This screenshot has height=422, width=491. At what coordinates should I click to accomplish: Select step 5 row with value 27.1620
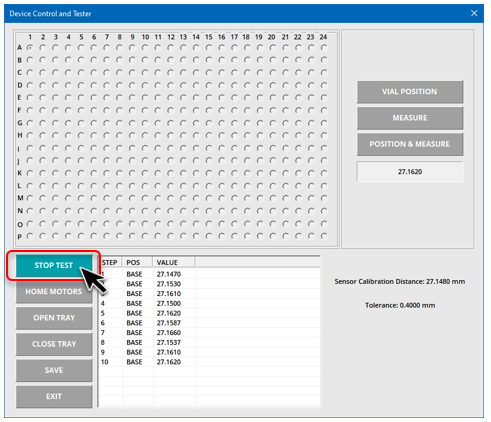(x=209, y=313)
